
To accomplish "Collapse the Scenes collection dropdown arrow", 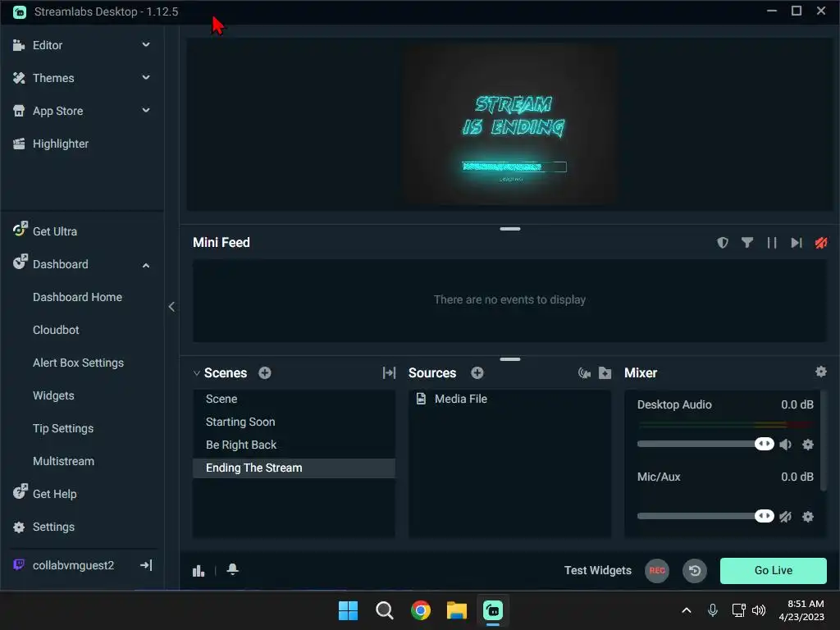I will [197, 373].
